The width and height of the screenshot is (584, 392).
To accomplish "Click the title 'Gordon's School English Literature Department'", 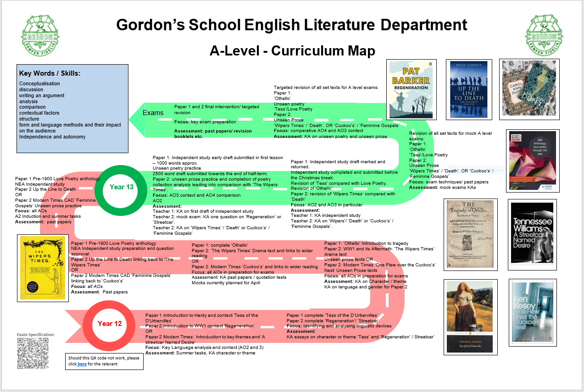I will tap(292, 25).
